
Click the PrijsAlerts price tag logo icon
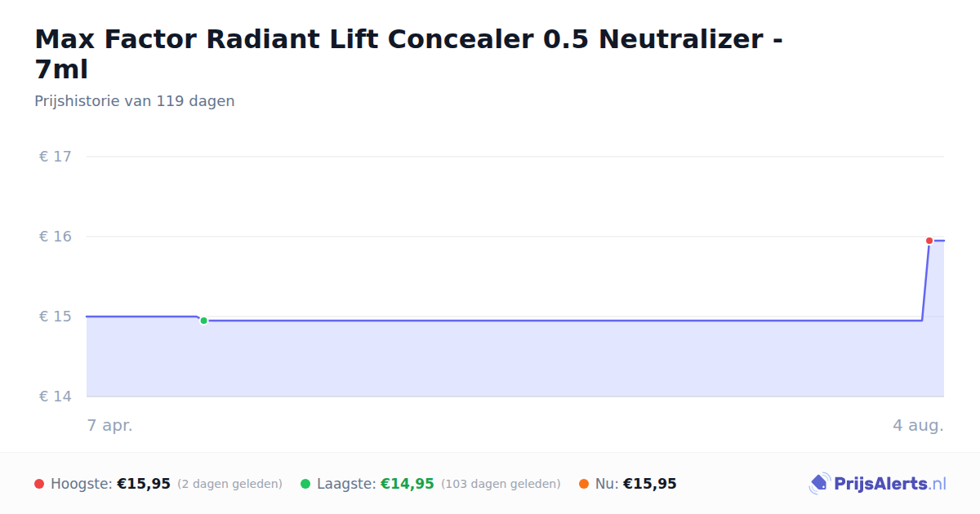819,484
